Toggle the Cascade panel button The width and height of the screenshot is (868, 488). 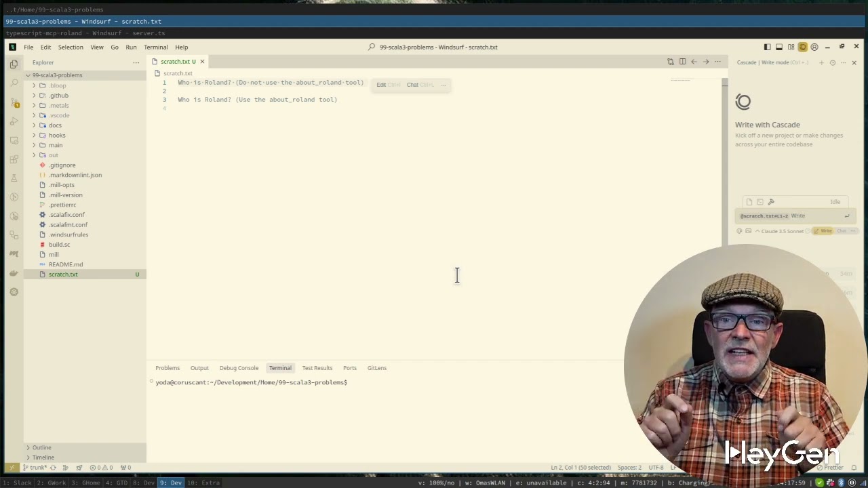click(803, 47)
